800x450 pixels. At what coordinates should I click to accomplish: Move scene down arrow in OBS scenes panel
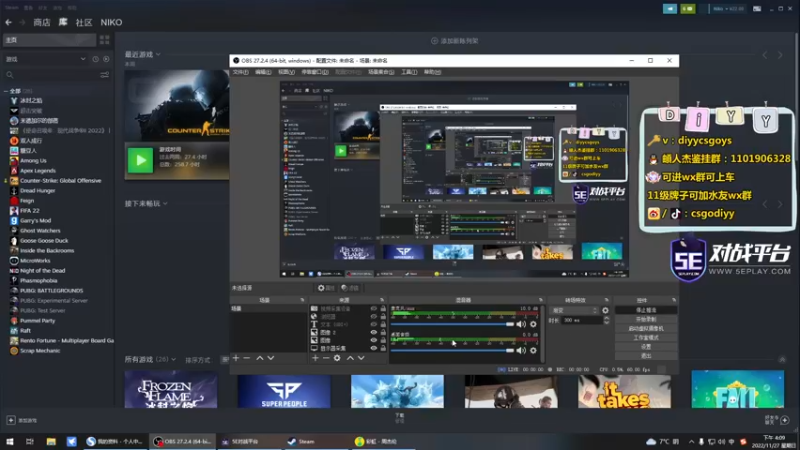click(x=271, y=358)
